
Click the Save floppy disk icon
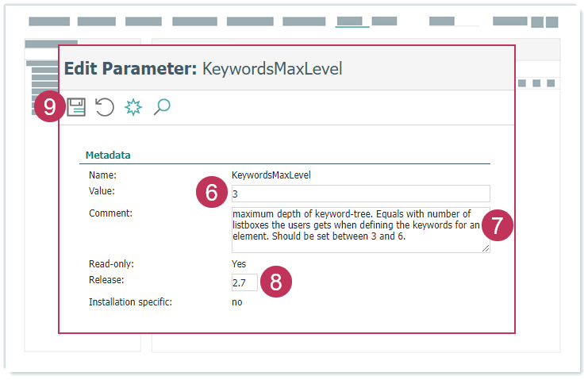point(76,107)
